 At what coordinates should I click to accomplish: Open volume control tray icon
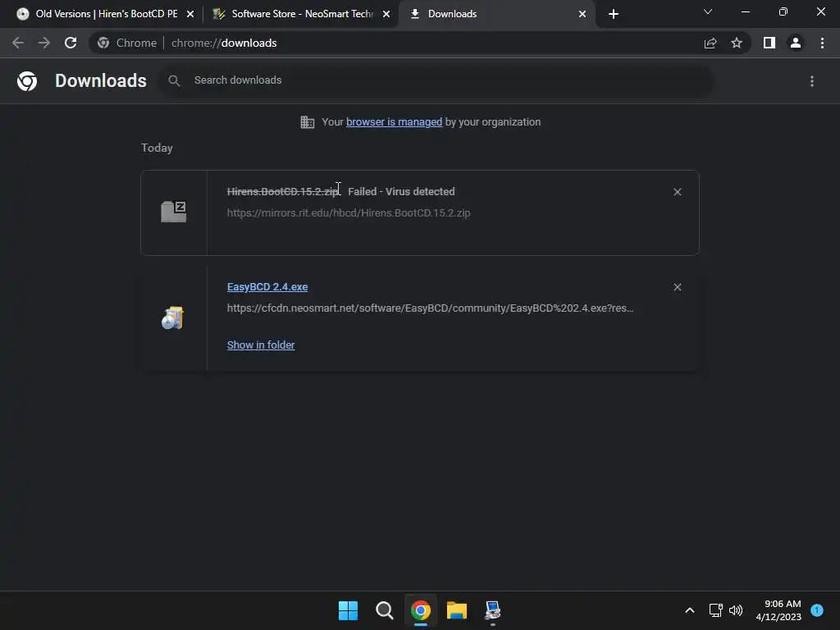736,610
